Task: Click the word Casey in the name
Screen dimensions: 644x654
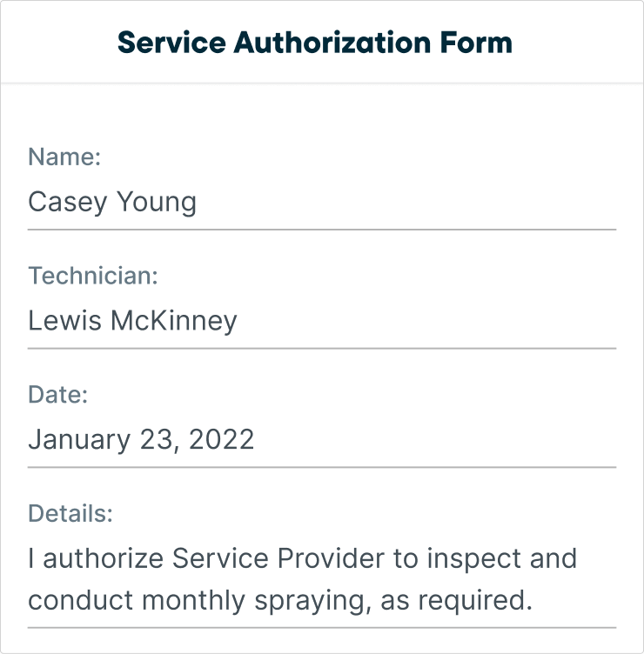Action: point(68,203)
